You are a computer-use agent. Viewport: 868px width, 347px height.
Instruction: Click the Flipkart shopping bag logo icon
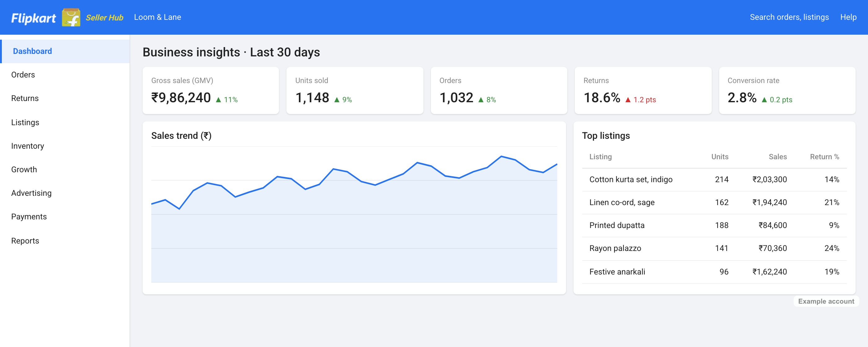(71, 17)
